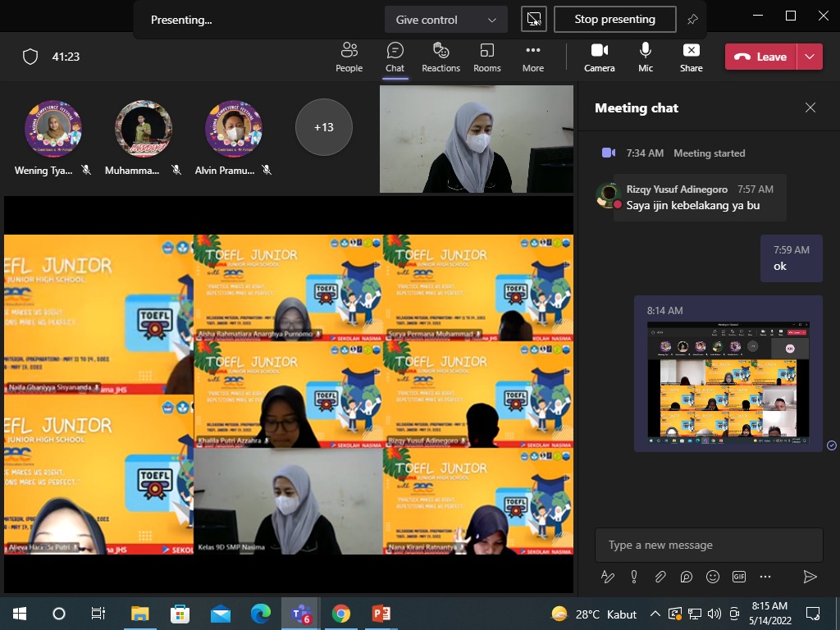Click the Stop presenting button
The image size is (840, 630).
pyautogui.click(x=614, y=20)
